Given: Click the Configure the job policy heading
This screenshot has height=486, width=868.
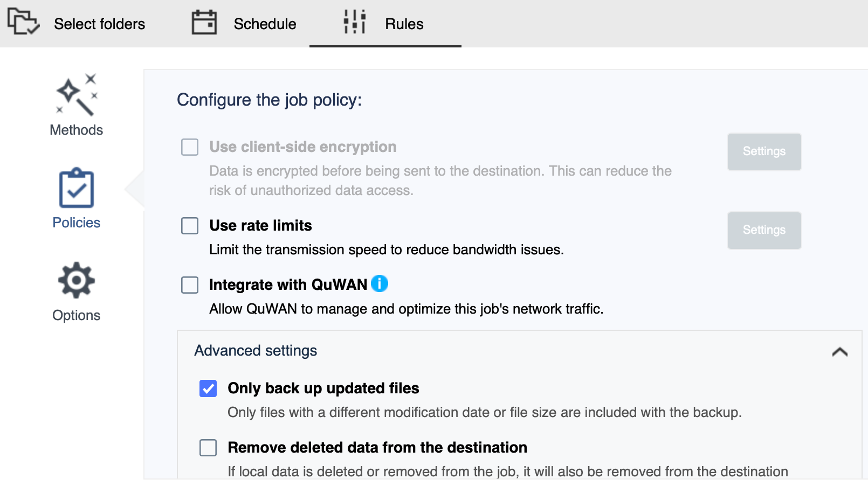Looking at the screenshot, I should coord(269,100).
